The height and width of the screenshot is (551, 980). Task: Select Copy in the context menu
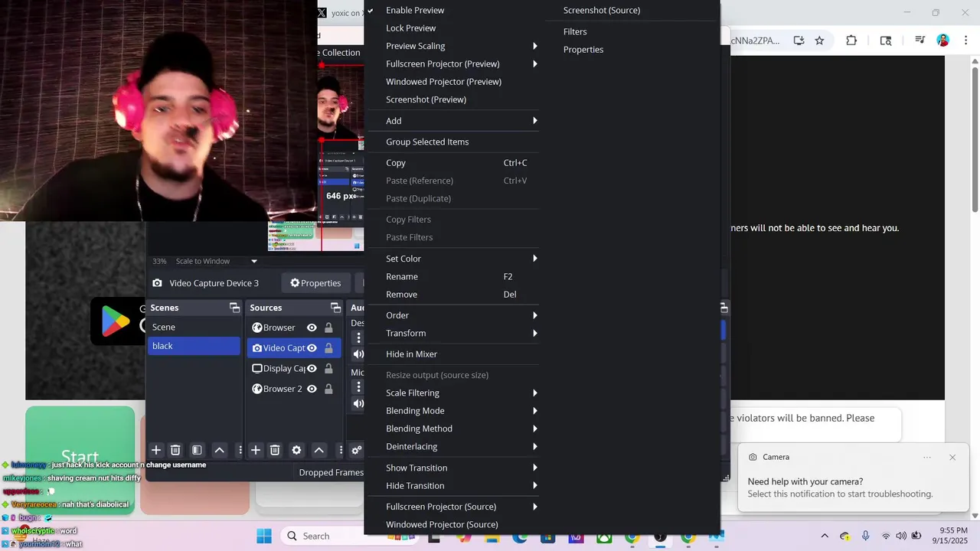(x=452, y=163)
